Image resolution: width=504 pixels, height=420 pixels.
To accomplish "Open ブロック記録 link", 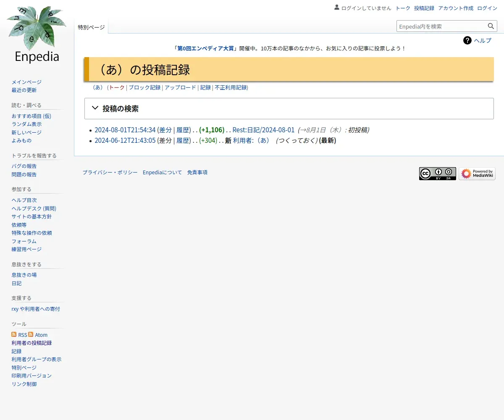I will coord(144,87).
